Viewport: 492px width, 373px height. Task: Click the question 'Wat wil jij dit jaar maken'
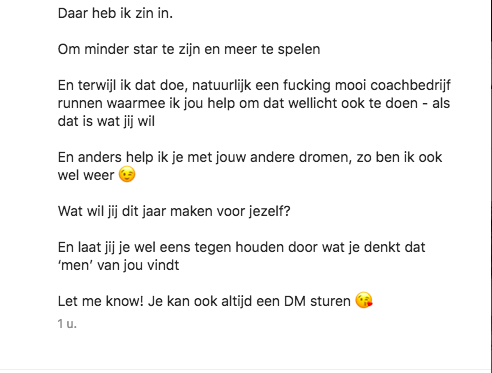tap(146, 211)
